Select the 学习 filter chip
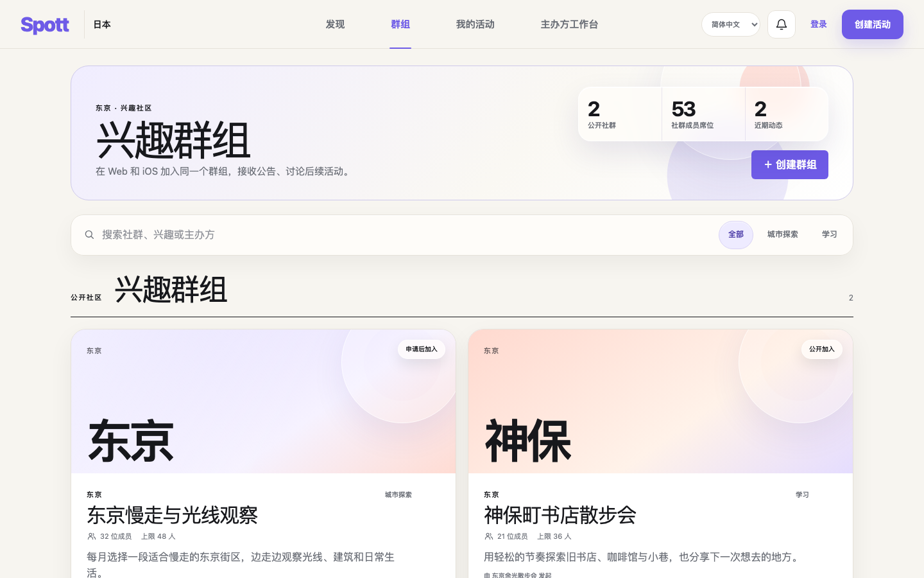Viewport: 924px width, 578px height. coord(830,234)
